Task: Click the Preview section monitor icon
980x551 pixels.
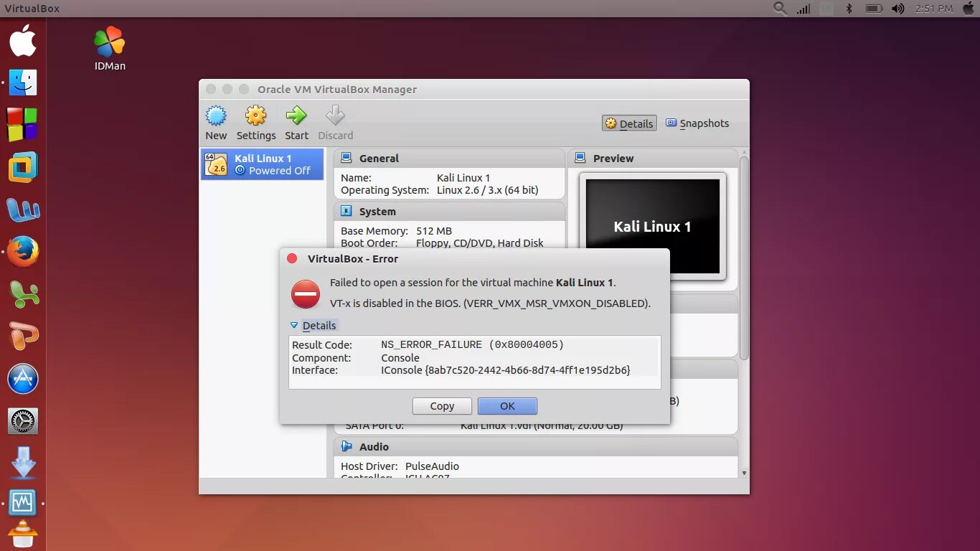Action: [x=580, y=158]
